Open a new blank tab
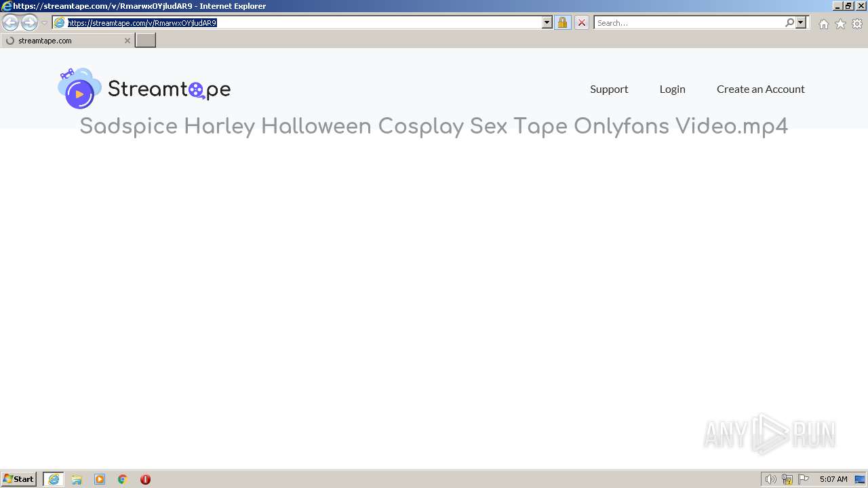This screenshot has height=488, width=868. pos(146,41)
